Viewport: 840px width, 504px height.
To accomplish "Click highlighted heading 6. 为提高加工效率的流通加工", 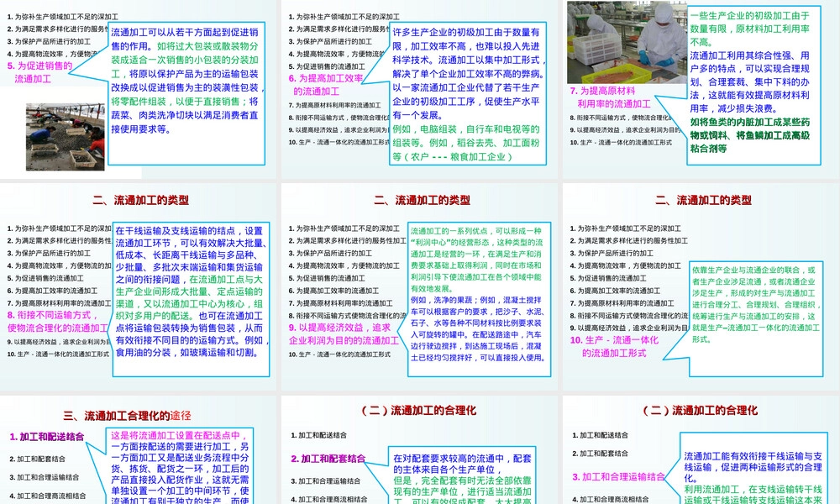I will click(326, 85).
